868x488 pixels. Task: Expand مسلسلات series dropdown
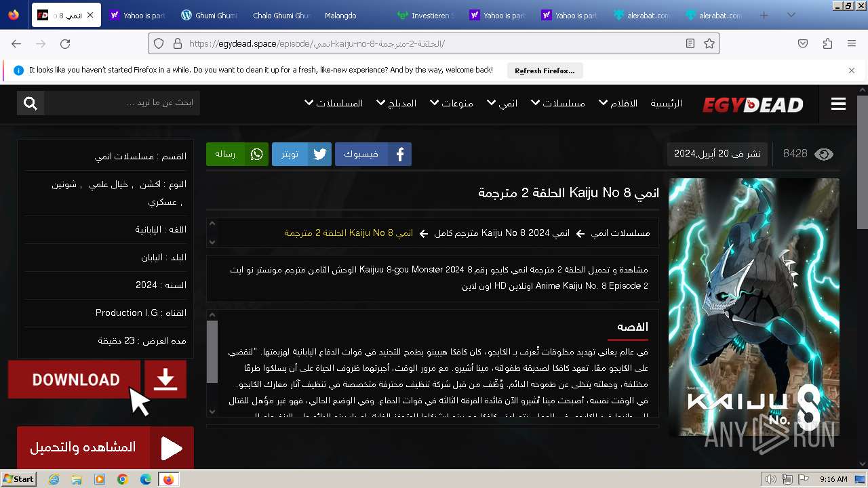click(x=557, y=104)
